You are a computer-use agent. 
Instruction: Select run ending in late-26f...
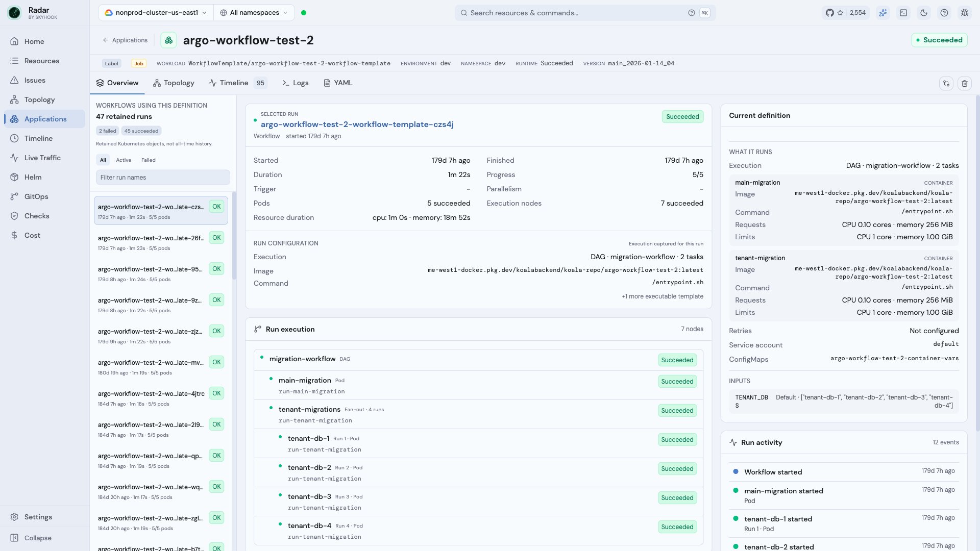click(x=161, y=242)
